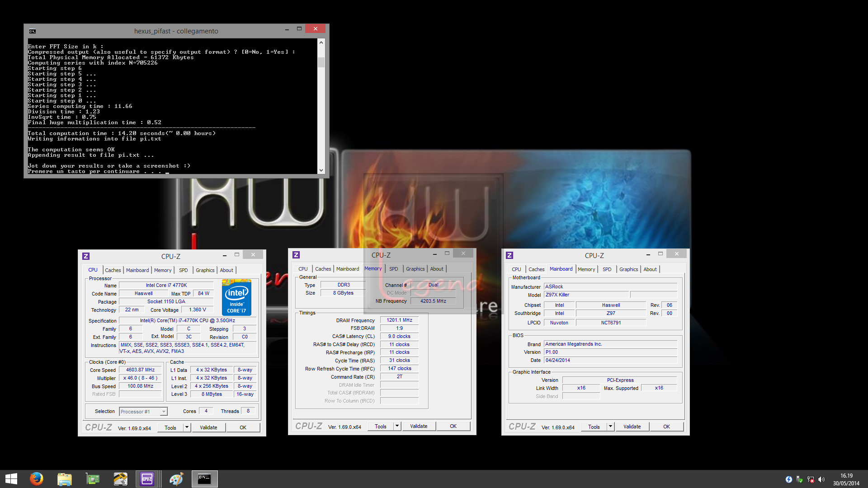Click the network tray icon
Image resolution: width=868 pixels, height=488 pixels.
[811, 479]
